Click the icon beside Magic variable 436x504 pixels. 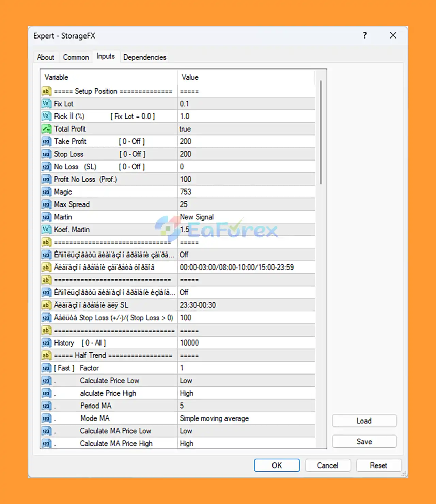[46, 192]
